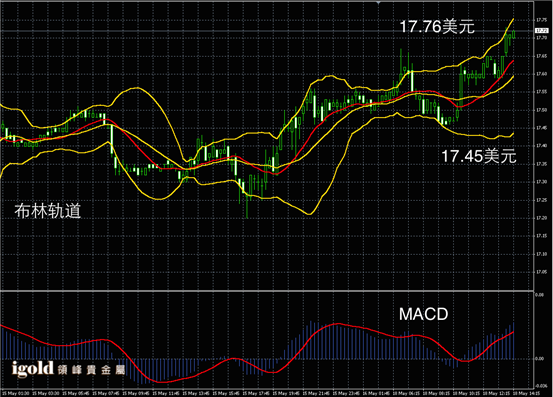Select the current price tag 17.72
Image resolution: width=553 pixels, height=397 pixels.
541,31
